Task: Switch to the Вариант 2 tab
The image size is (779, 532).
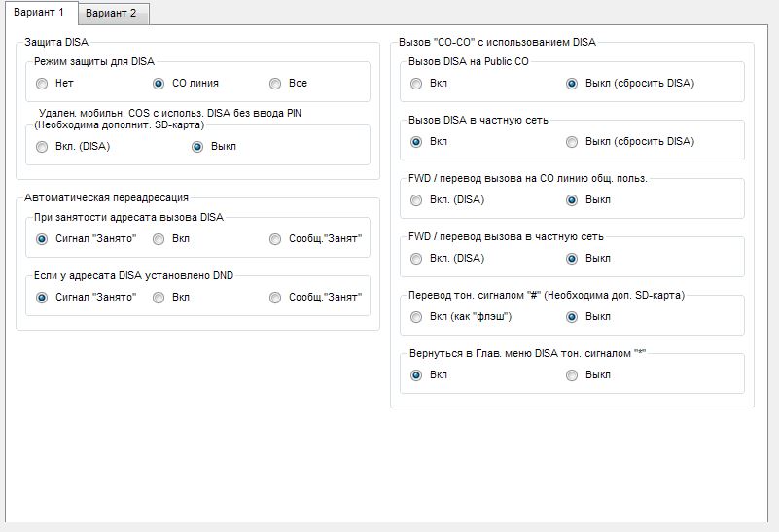Action: [112, 14]
